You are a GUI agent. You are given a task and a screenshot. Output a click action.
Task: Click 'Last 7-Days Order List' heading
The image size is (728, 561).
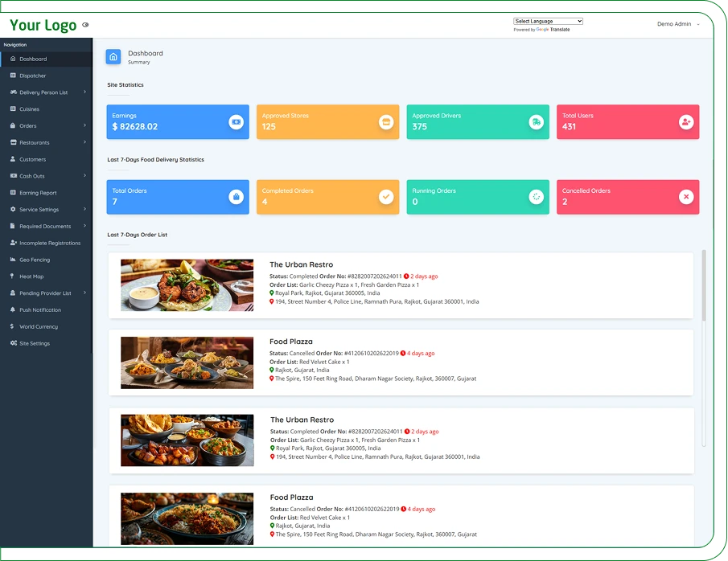point(137,235)
